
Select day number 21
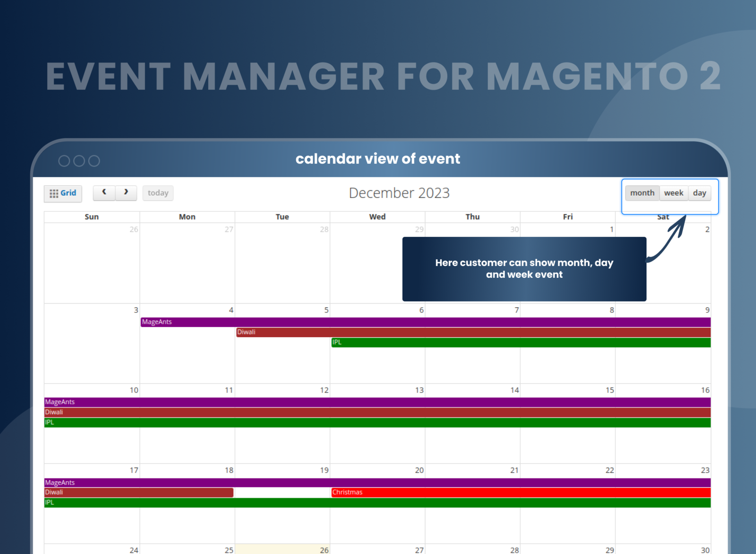514,471
